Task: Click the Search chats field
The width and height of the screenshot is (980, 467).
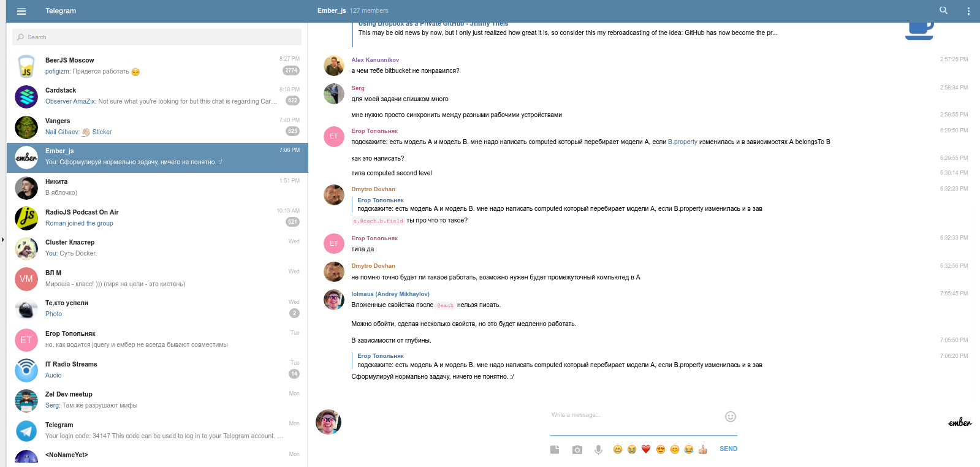Action: point(157,37)
